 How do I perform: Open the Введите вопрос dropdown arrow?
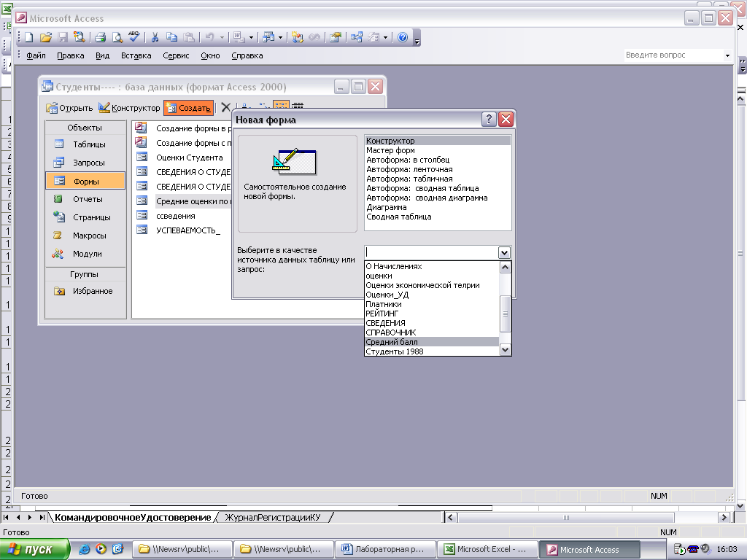point(727,55)
